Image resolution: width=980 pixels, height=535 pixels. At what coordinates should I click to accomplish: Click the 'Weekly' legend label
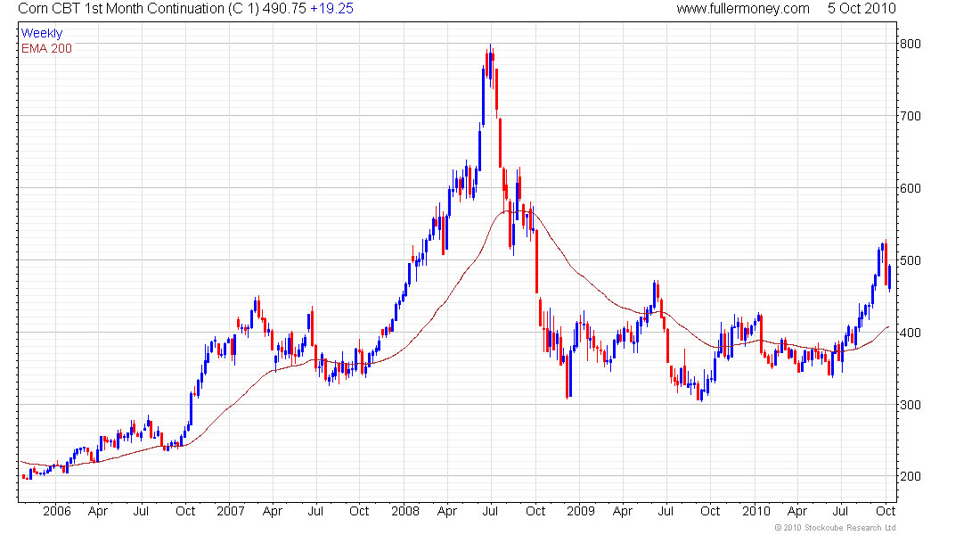(x=42, y=33)
